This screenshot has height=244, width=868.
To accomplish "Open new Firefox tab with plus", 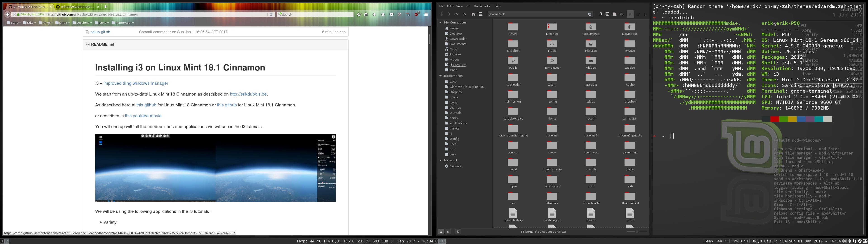I will click(106, 6).
